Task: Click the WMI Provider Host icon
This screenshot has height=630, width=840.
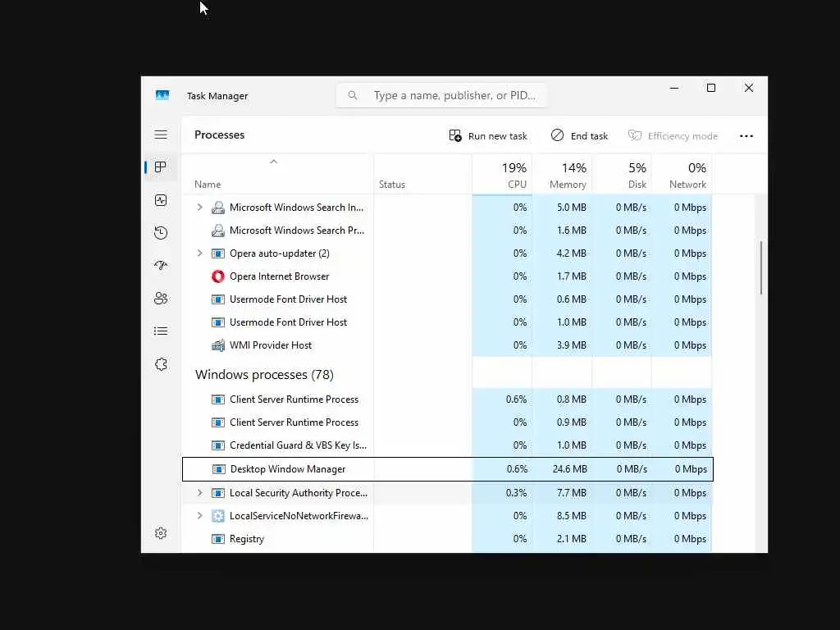Action: click(218, 345)
